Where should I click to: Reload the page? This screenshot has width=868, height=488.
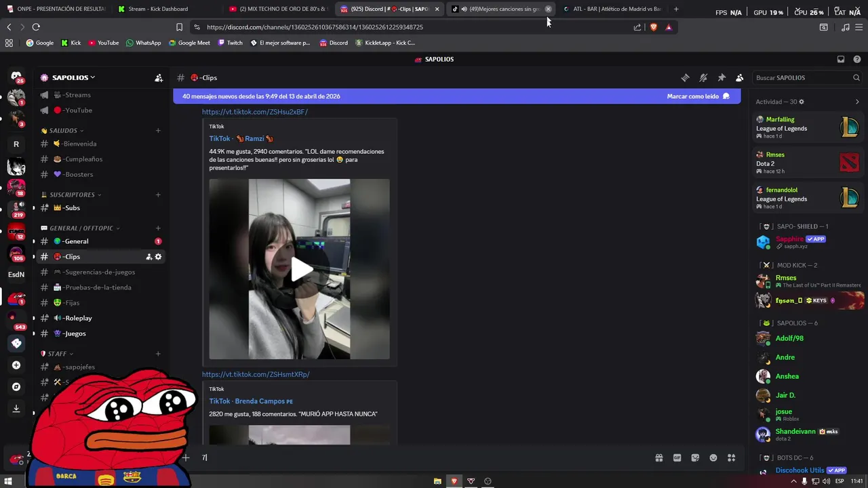pos(36,27)
